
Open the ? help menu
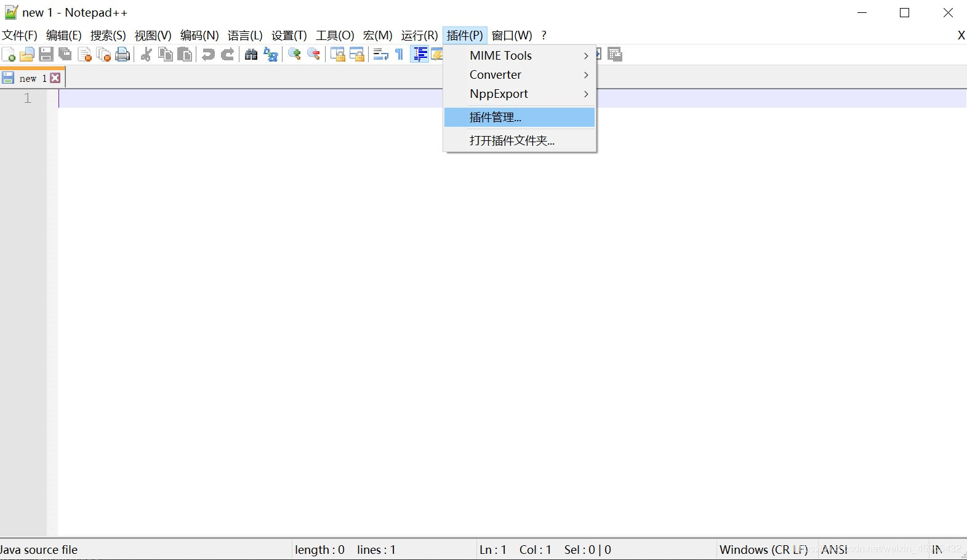544,36
